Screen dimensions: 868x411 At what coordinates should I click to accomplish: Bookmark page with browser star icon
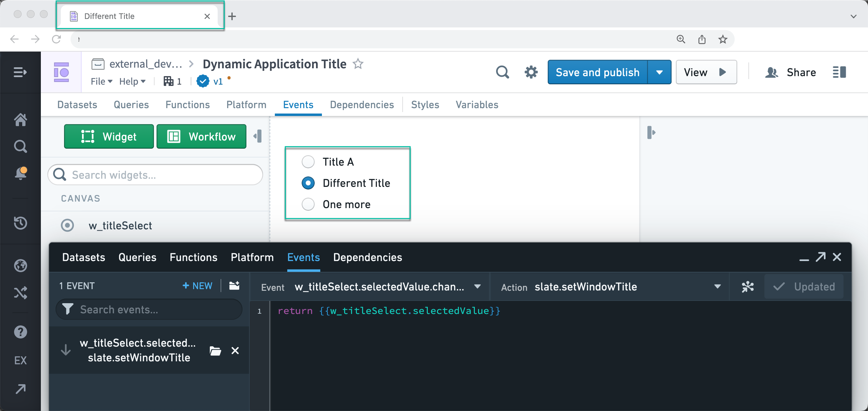coord(723,39)
